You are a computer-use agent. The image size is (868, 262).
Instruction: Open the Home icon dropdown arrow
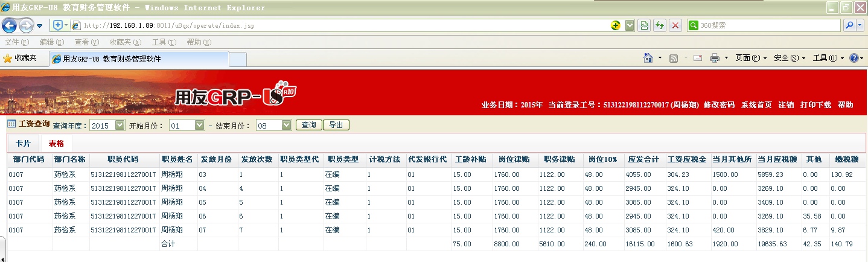[x=660, y=59]
